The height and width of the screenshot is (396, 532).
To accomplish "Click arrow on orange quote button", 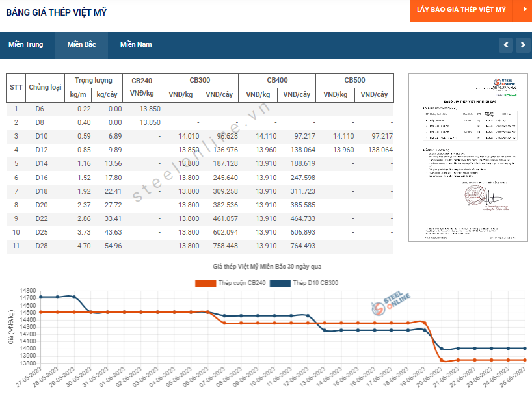I will pos(525,10).
